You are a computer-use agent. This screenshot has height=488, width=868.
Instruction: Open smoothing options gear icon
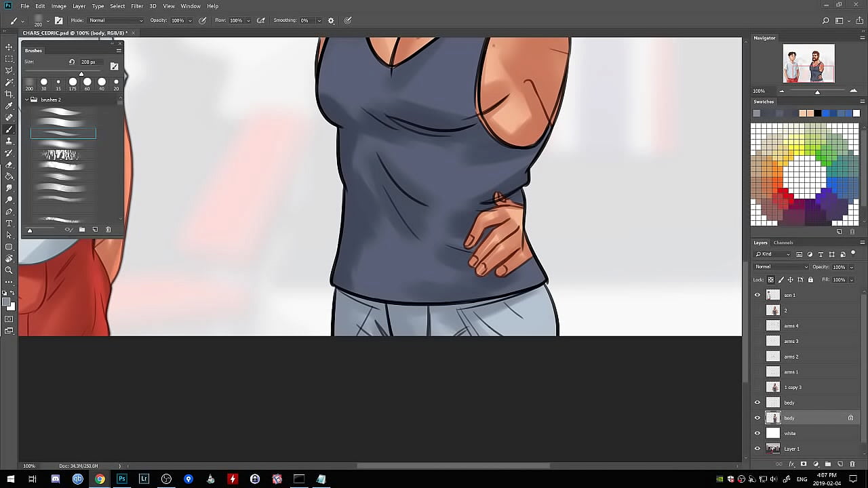(331, 20)
